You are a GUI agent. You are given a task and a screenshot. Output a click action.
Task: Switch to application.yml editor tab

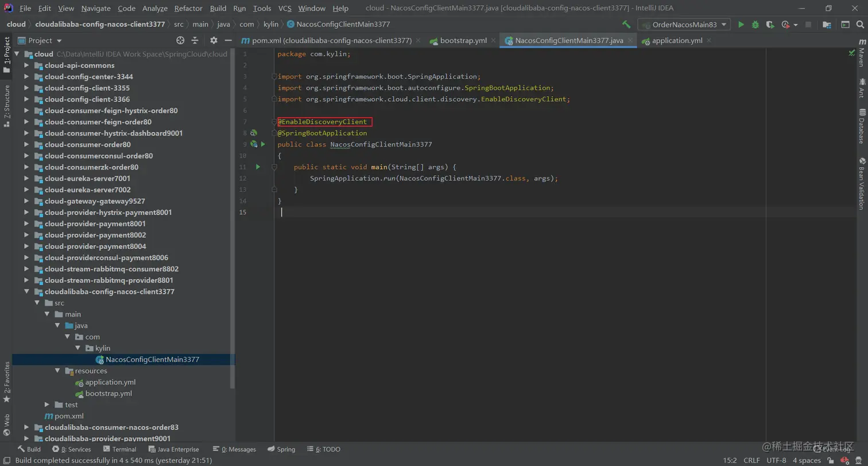[677, 40]
